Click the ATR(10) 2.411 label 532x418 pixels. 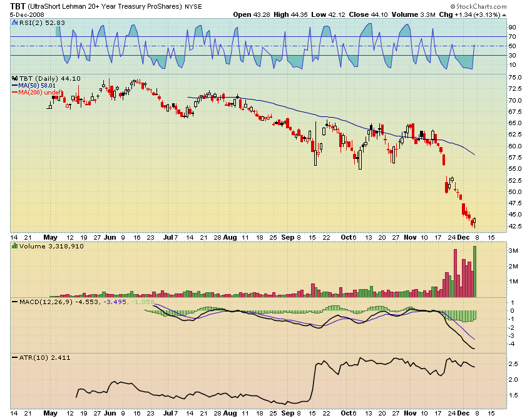(x=44, y=357)
